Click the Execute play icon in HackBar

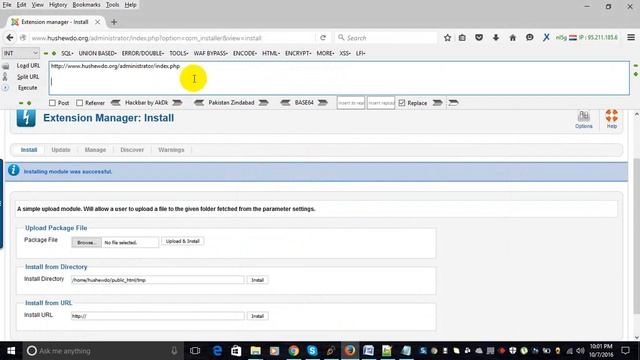click(x=5, y=88)
